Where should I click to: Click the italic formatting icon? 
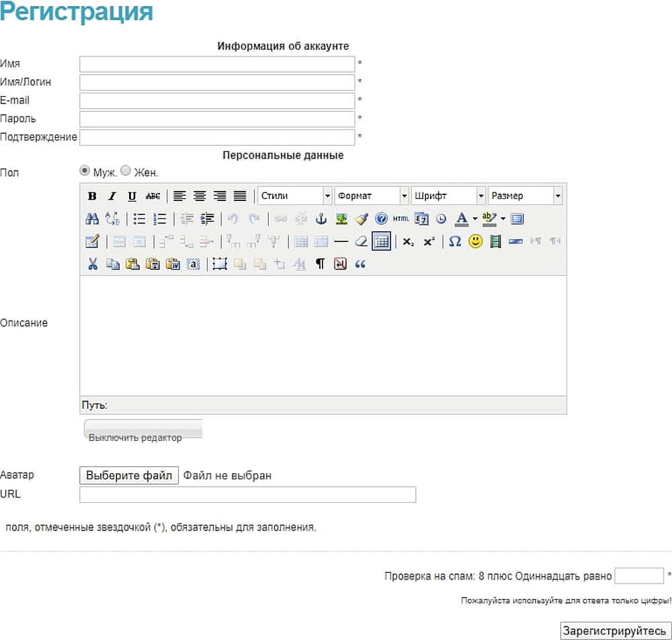click(112, 196)
